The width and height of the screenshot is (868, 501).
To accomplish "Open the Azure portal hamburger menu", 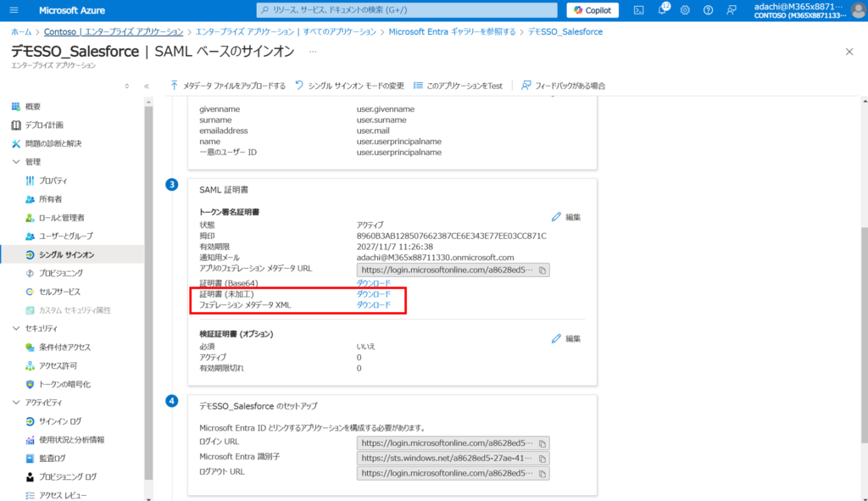I will (14, 10).
